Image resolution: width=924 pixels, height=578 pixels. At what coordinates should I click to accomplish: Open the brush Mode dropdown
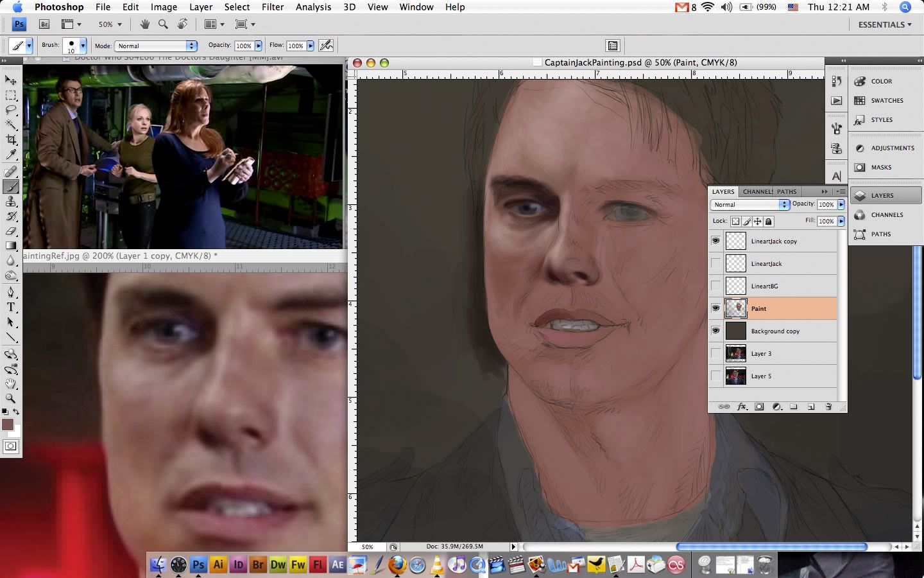click(155, 46)
